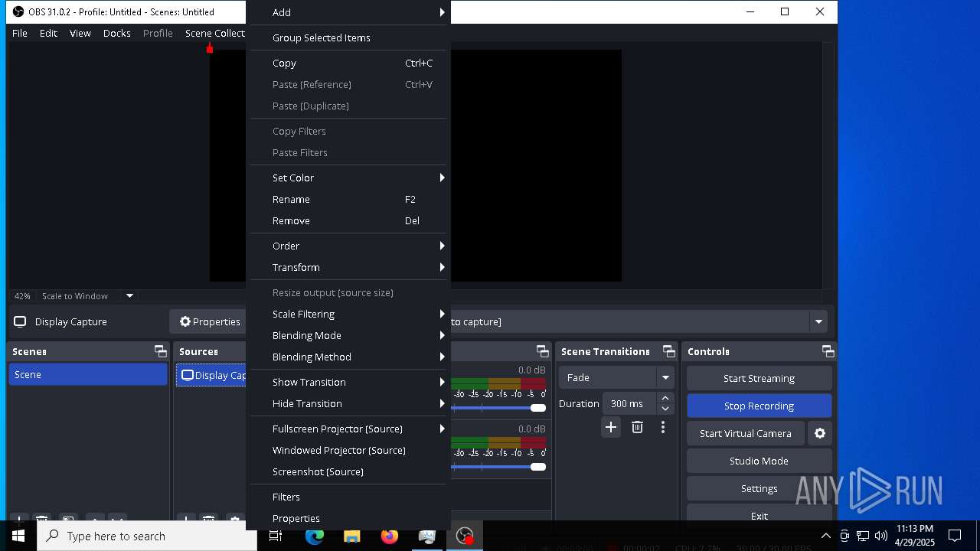980x551 pixels.
Task: Expand Scale Filtering submenu
Action: click(x=348, y=314)
